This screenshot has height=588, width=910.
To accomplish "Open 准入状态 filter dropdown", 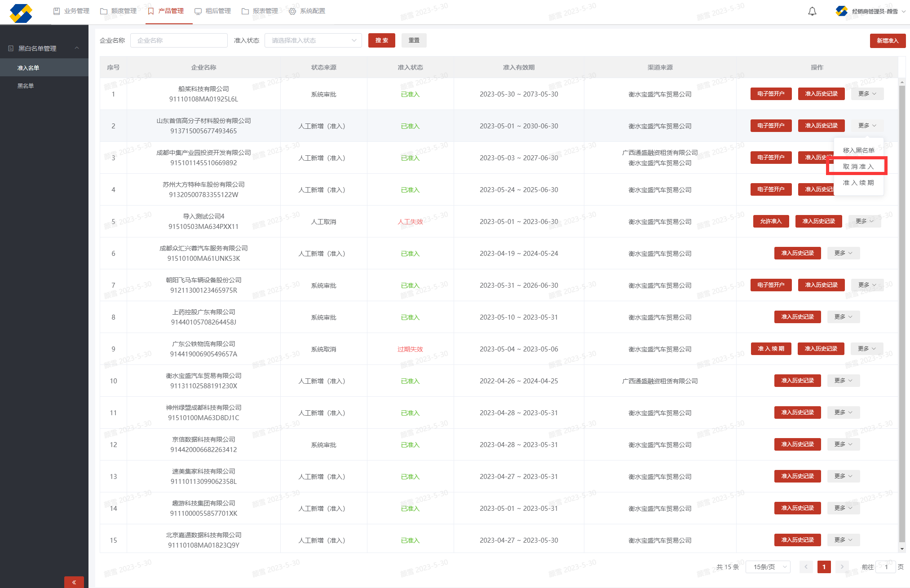I will click(x=313, y=40).
